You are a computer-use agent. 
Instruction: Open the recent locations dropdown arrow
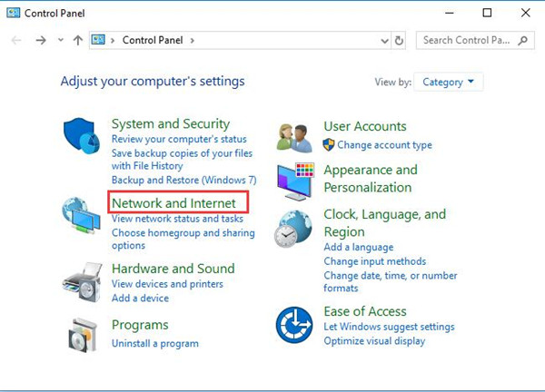point(61,40)
